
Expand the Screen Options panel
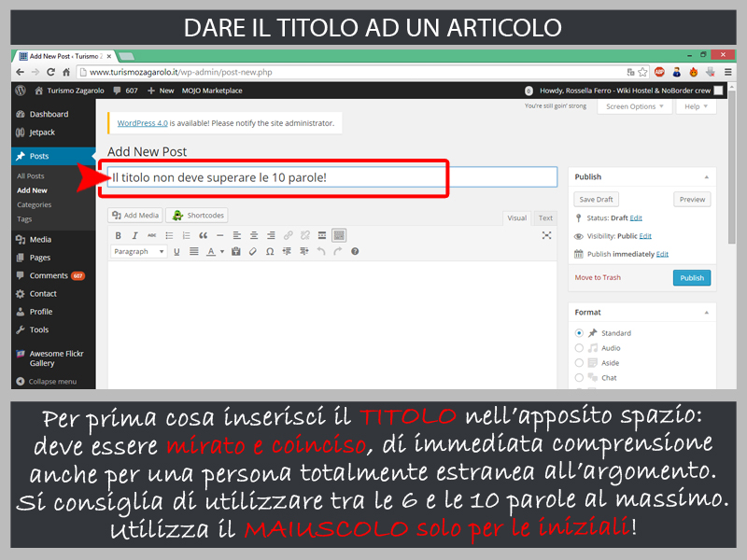635,106
